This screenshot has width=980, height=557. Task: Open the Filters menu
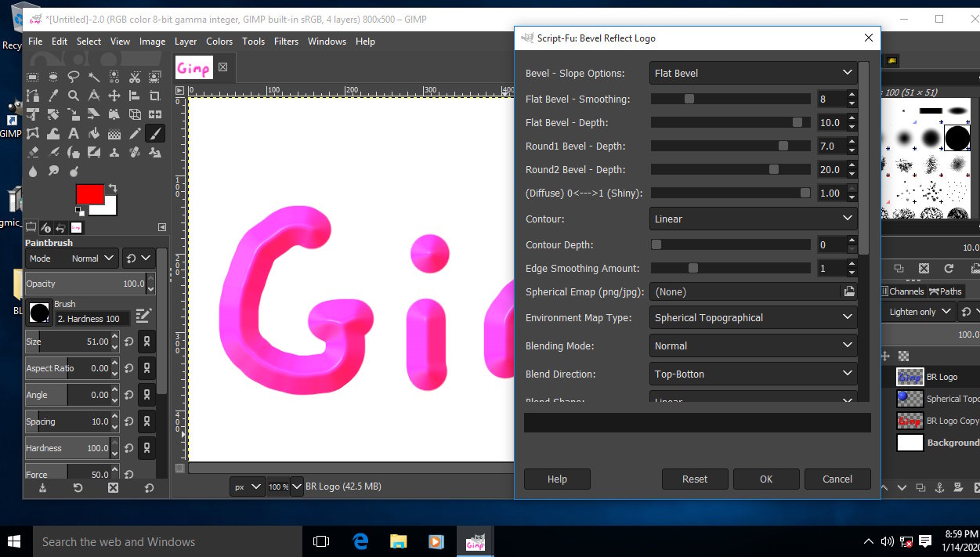coord(286,42)
